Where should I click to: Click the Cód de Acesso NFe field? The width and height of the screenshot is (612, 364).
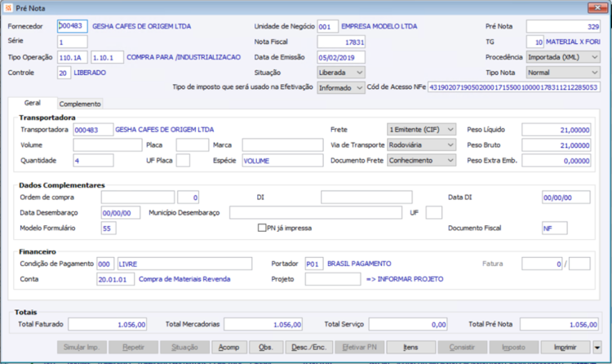[513, 87]
